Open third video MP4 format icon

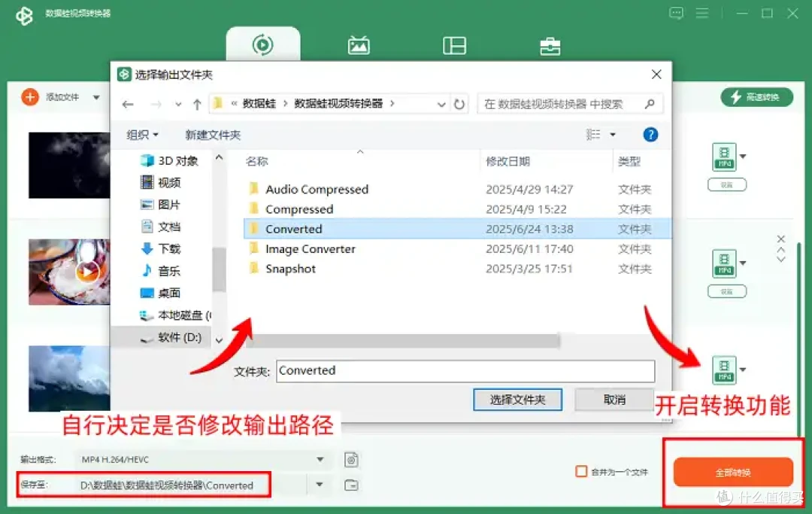(724, 370)
